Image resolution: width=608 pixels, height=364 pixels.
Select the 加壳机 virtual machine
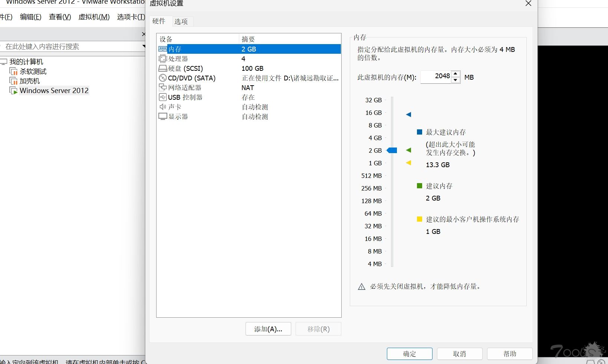click(29, 81)
